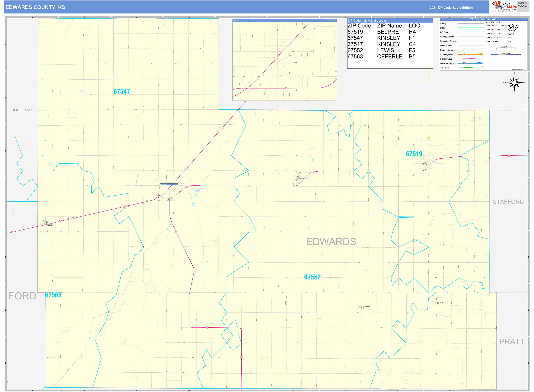Select the small KINSLEY inset box on the main map
Screen dimensions: 534x392
(x=169, y=190)
